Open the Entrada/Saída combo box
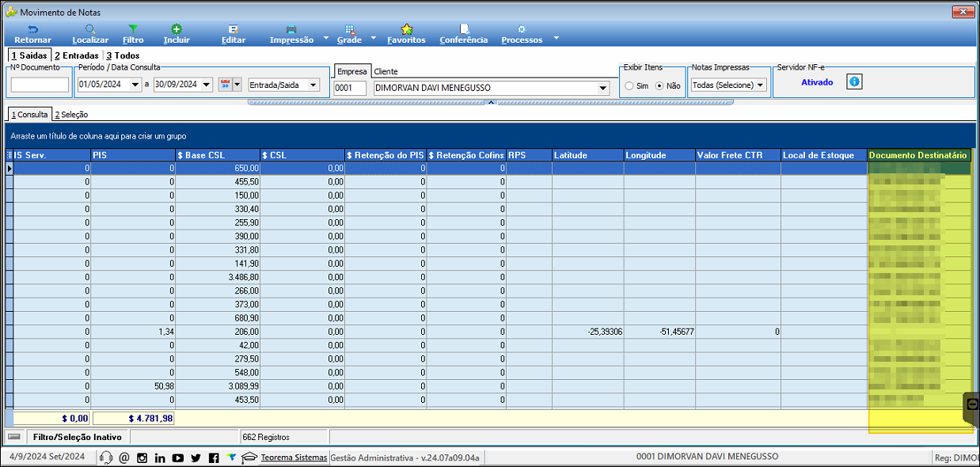This screenshot has height=467, width=980. tap(283, 85)
